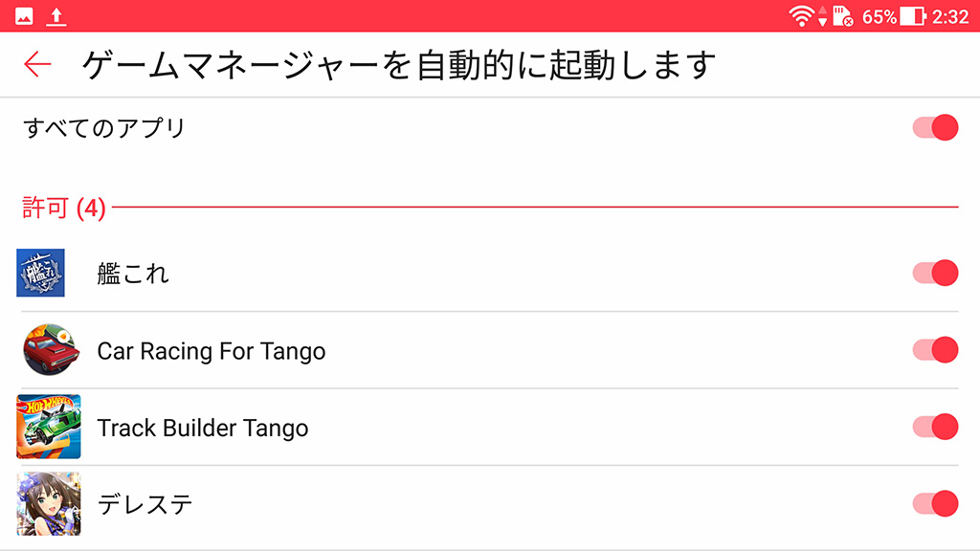
Task: Tap the 艦これ app icon
Action: coord(41,273)
